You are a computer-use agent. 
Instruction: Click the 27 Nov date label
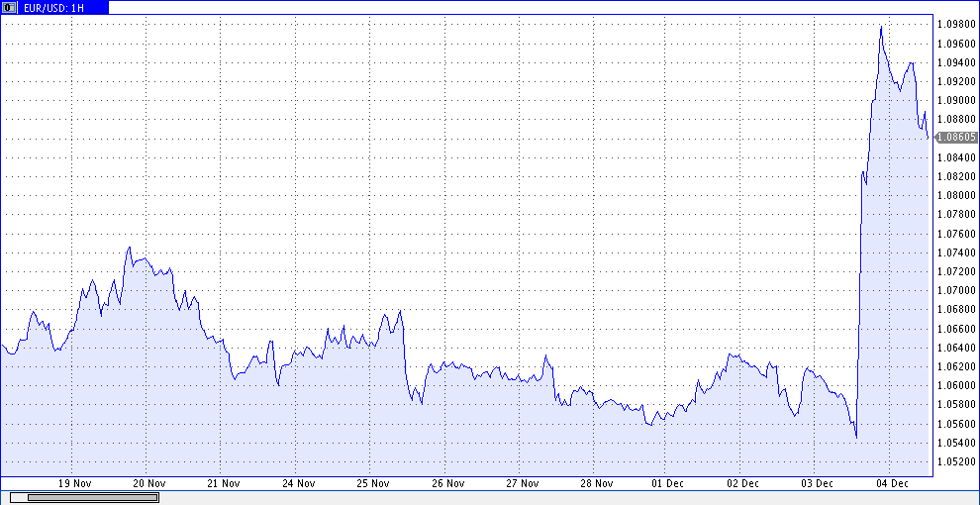521,483
